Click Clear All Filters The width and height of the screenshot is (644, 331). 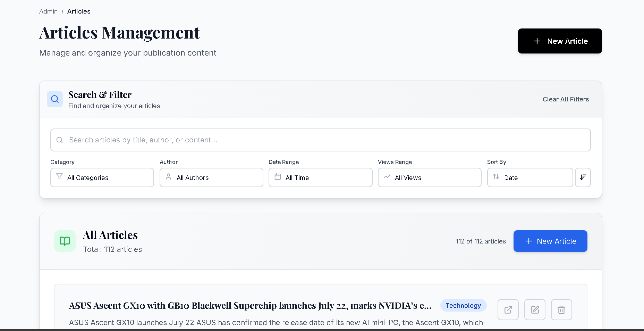pos(566,99)
